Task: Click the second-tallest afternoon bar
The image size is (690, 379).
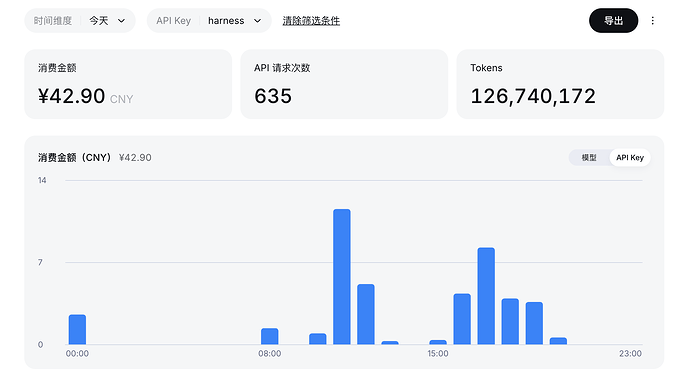Action: point(486,296)
